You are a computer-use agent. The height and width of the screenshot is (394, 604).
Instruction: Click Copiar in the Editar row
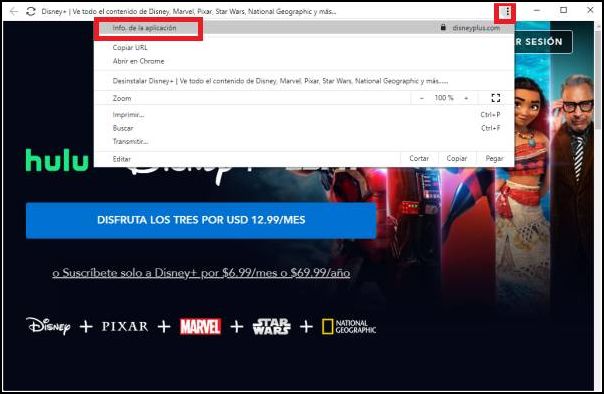[456, 158]
